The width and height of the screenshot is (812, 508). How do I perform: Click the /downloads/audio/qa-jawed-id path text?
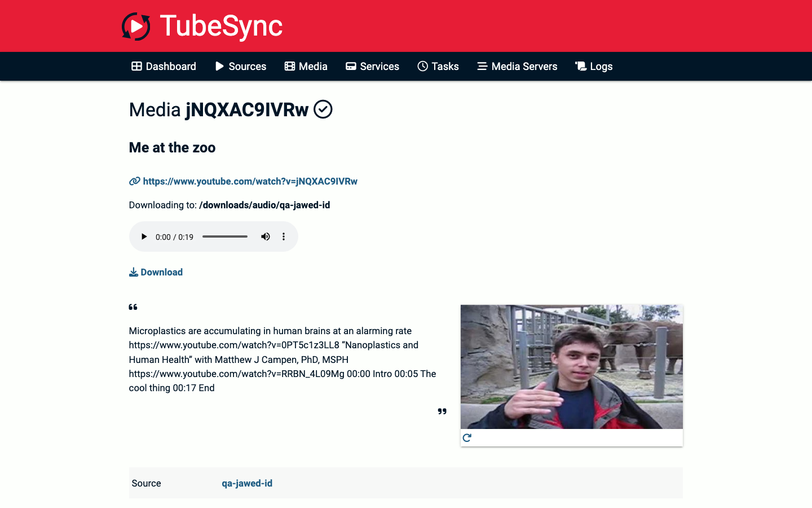(264, 205)
